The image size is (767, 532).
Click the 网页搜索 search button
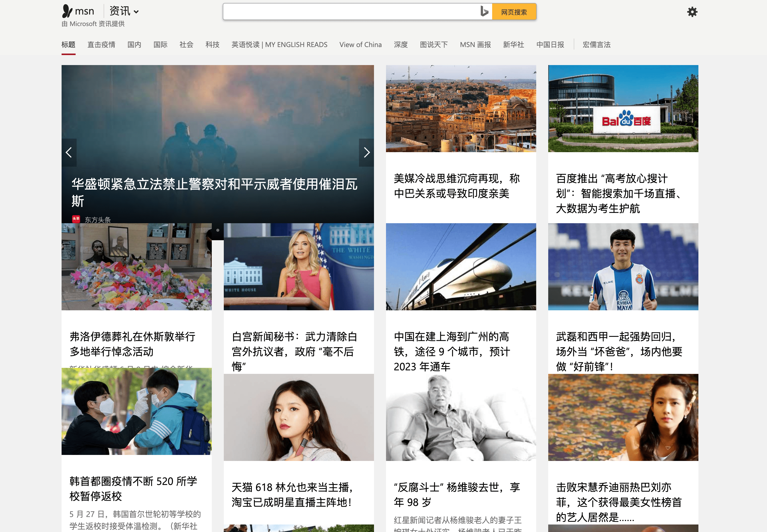click(514, 11)
